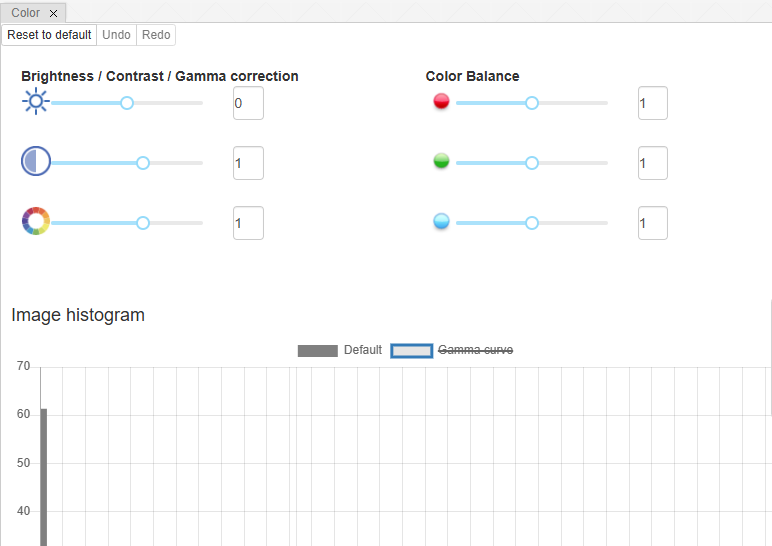Click the gray histogram bar at 61
The height and width of the screenshot is (546, 772).
(44, 477)
